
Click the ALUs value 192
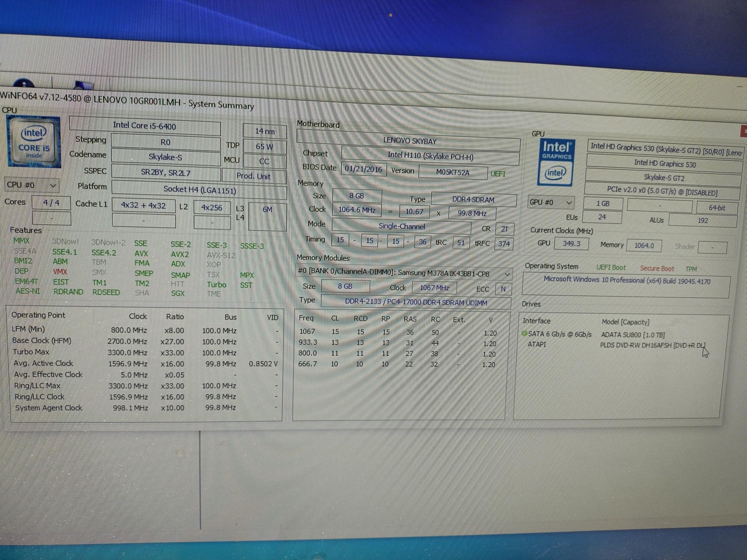(703, 221)
